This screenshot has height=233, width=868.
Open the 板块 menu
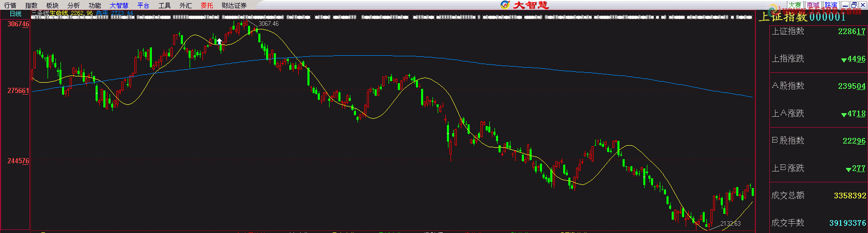point(53,5)
